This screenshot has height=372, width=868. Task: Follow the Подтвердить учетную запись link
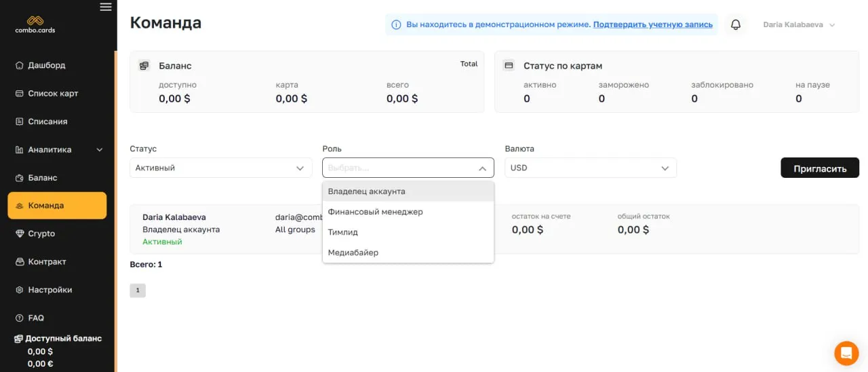[x=652, y=24]
